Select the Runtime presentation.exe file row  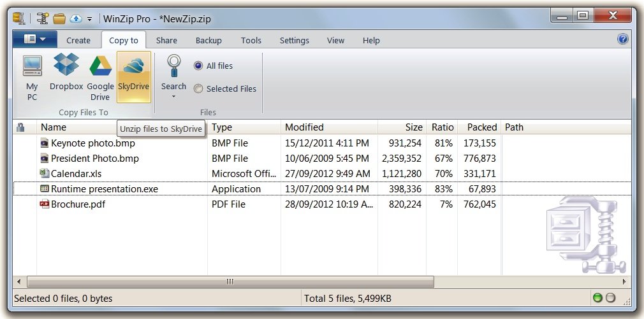tap(105, 189)
